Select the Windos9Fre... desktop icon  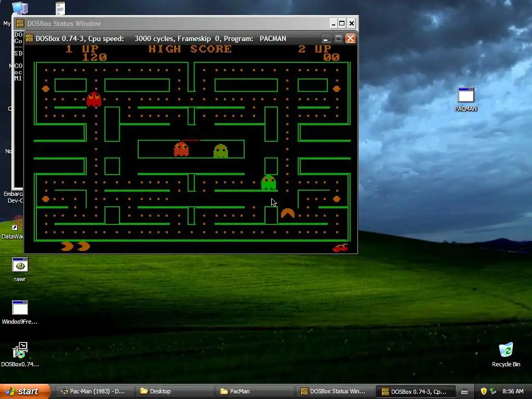[20, 312]
